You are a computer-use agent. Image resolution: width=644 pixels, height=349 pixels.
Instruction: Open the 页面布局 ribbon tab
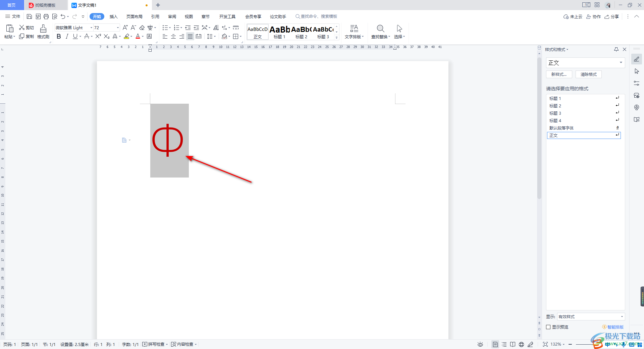point(135,16)
